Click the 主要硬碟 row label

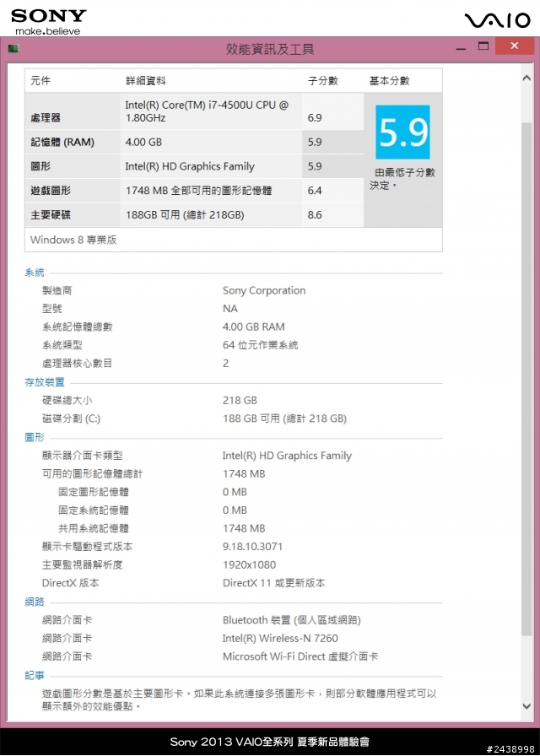[51, 214]
